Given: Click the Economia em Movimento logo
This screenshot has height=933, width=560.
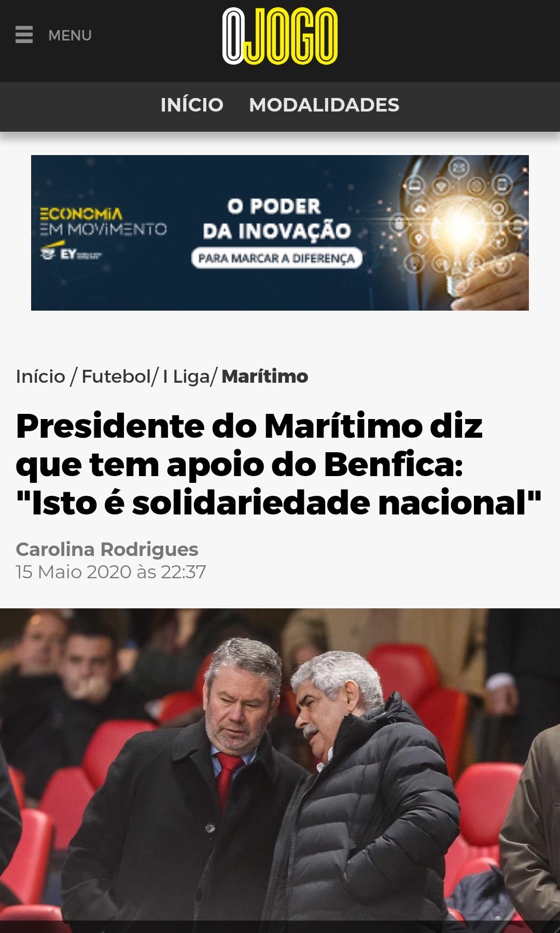Looking at the screenshot, I should click(103, 221).
